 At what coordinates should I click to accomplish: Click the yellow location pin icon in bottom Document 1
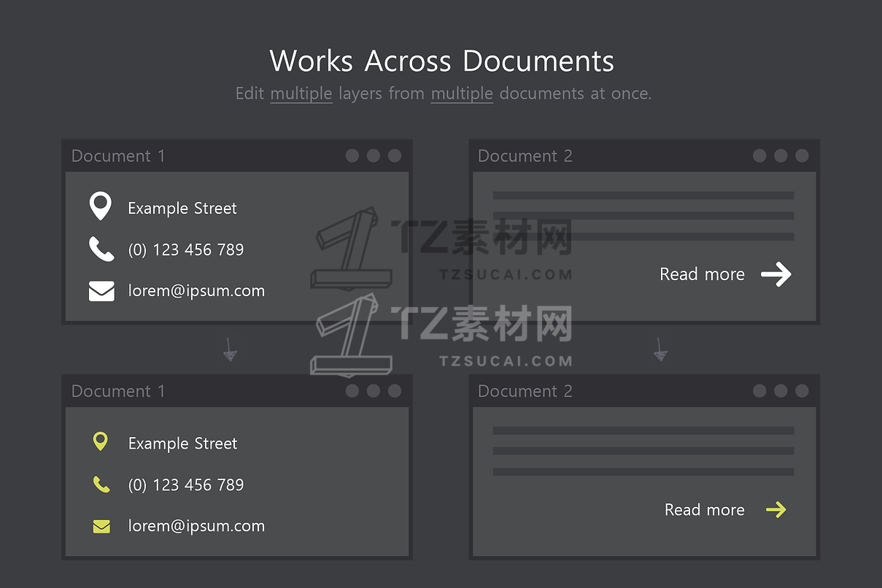click(101, 441)
